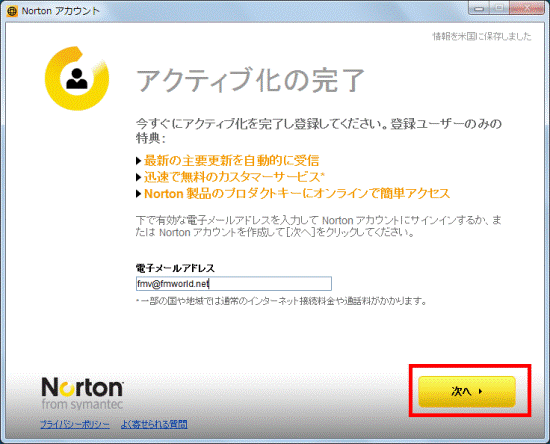Viewport: 550px width, 444px height.
Task: Click the Norton 製品のプロダクトキー orange text
Action: (x=297, y=194)
